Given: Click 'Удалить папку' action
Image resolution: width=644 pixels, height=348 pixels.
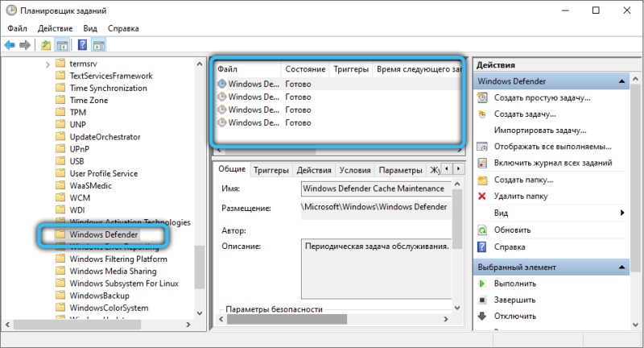Looking at the screenshot, I should [521, 197].
